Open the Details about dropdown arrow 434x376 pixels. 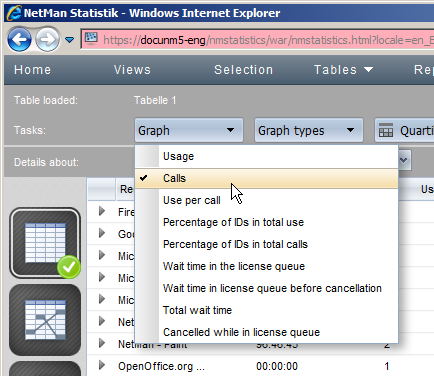(404, 161)
